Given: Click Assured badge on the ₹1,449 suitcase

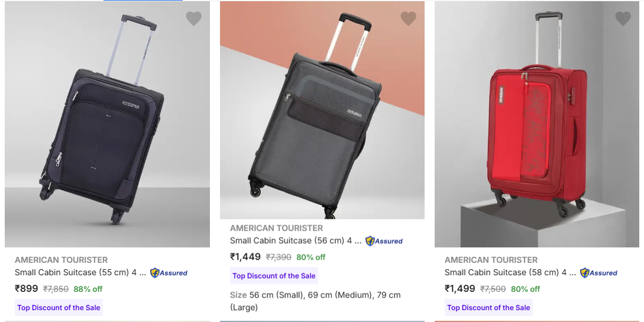Looking at the screenshot, I should click(384, 241).
